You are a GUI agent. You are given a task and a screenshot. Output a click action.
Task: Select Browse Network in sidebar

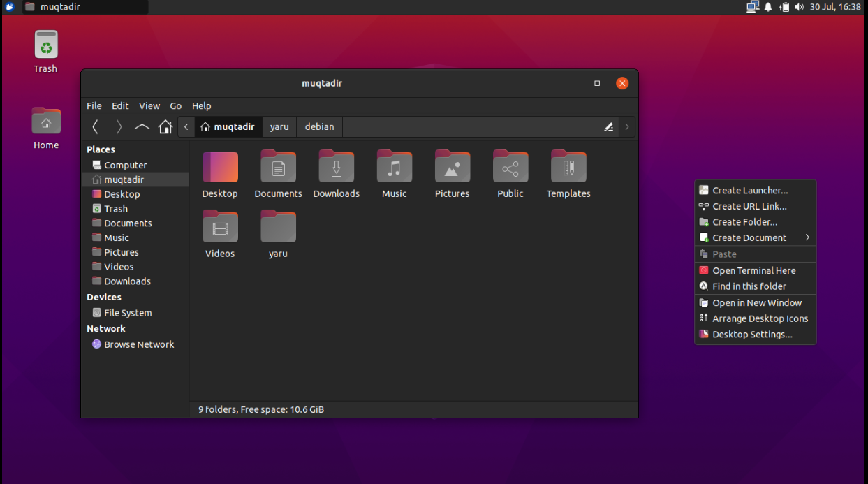[x=139, y=344]
